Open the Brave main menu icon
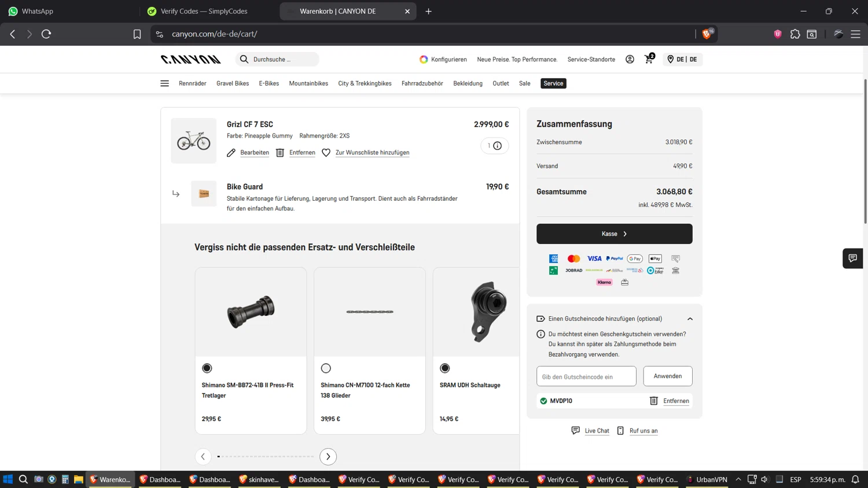This screenshot has height=488, width=868. pos(855,34)
